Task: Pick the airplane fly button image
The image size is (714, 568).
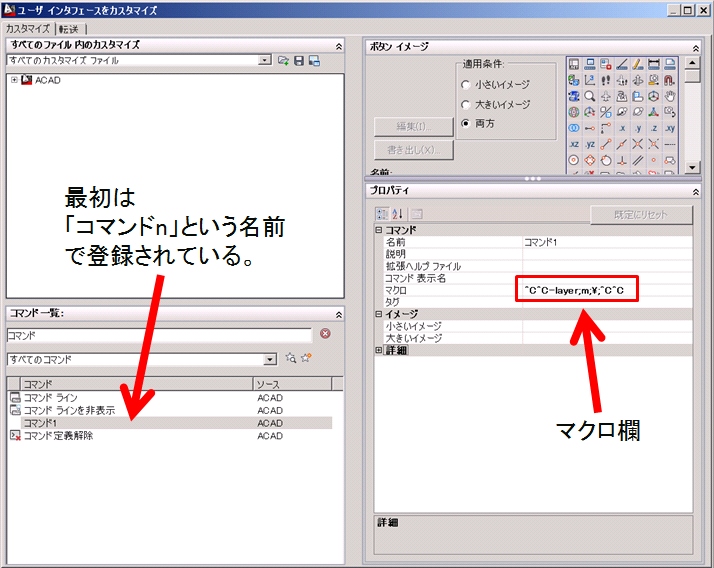Action: 606,96
